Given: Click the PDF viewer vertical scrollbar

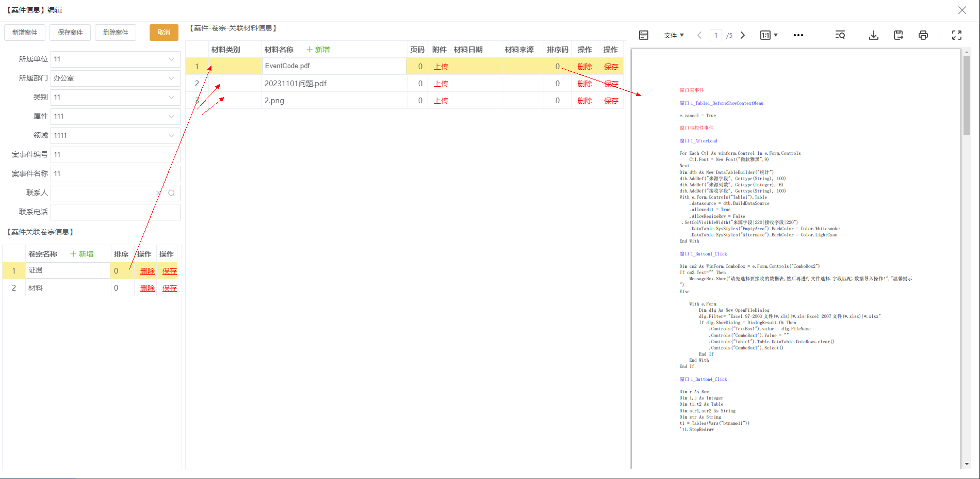Looking at the screenshot, I should click(x=967, y=258).
